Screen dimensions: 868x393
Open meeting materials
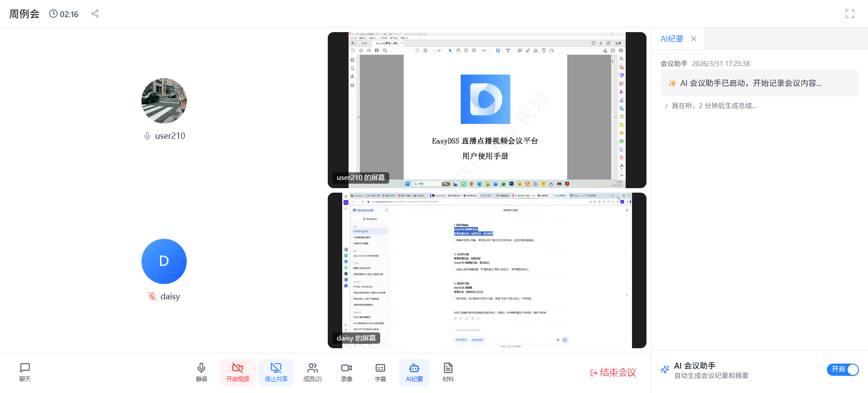448,373
